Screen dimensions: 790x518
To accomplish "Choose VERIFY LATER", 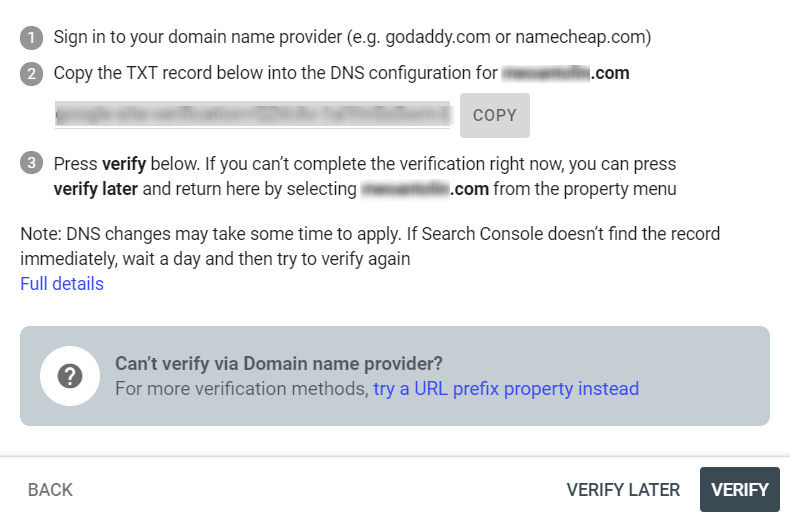I will click(x=623, y=490).
